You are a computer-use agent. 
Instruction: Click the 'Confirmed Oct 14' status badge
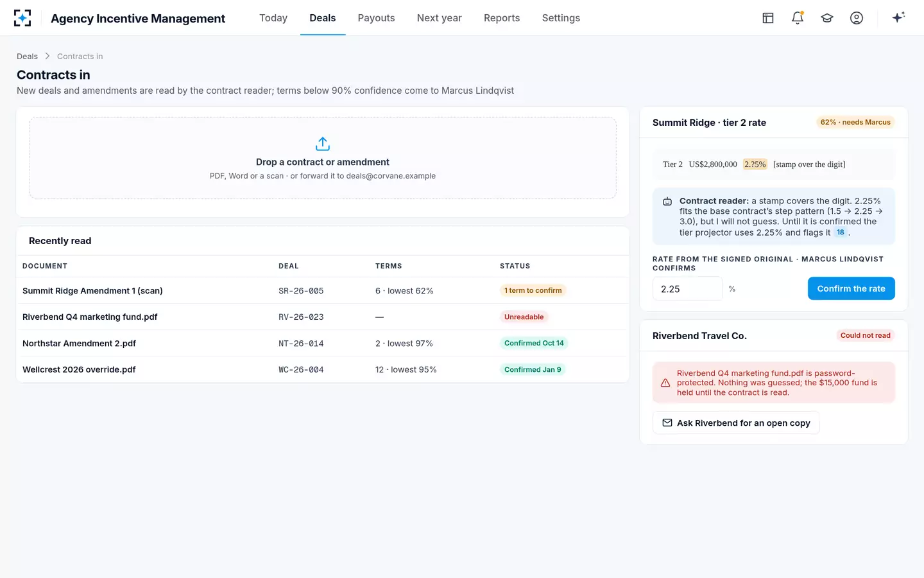[x=534, y=343]
